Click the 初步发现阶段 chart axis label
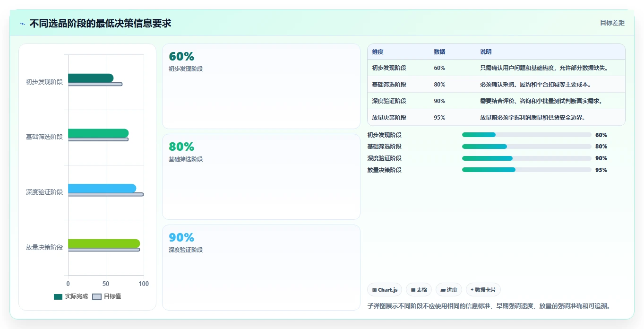The width and height of the screenshot is (644, 329). click(x=44, y=82)
